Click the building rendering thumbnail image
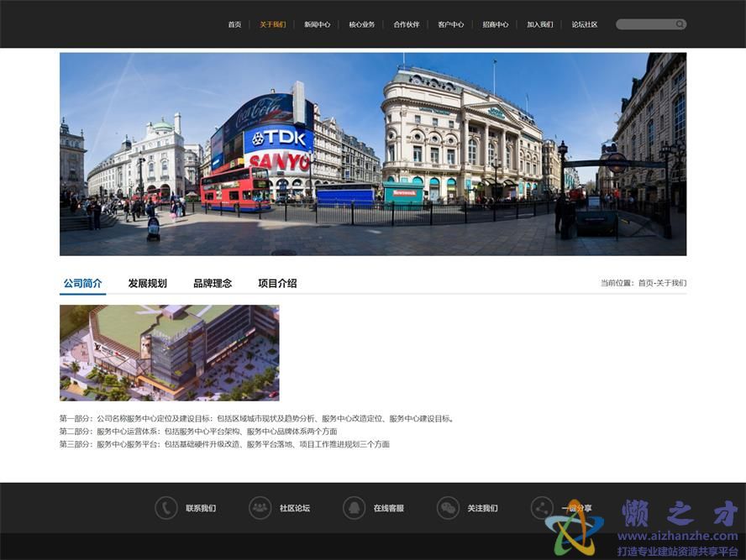Image resolution: width=746 pixels, height=560 pixels. click(x=169, y=353)
